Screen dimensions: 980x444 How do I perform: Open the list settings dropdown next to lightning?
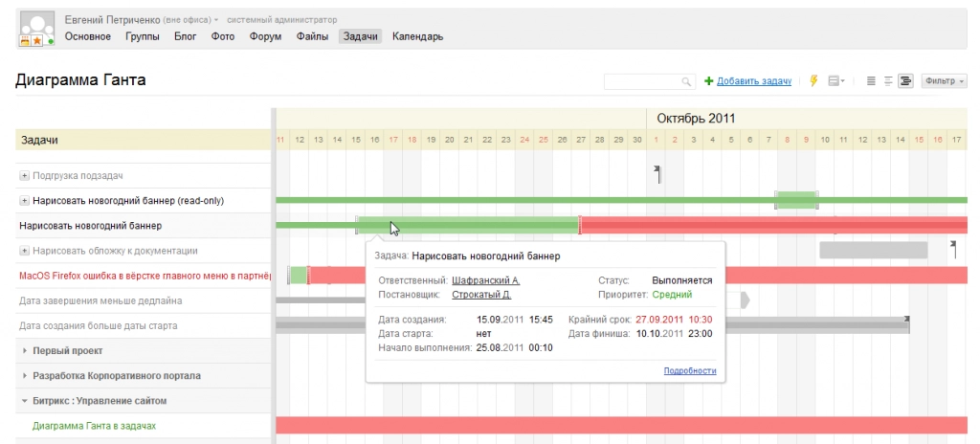point(835,81)
